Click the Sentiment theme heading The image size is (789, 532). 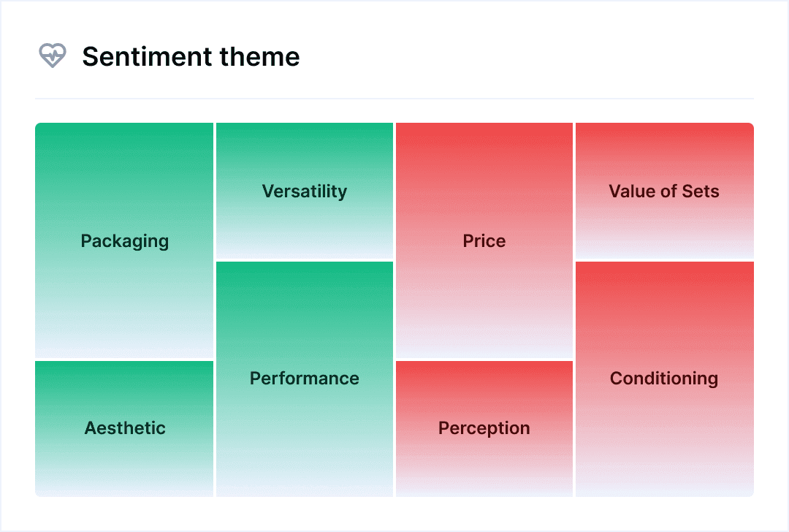click(191, 56)
